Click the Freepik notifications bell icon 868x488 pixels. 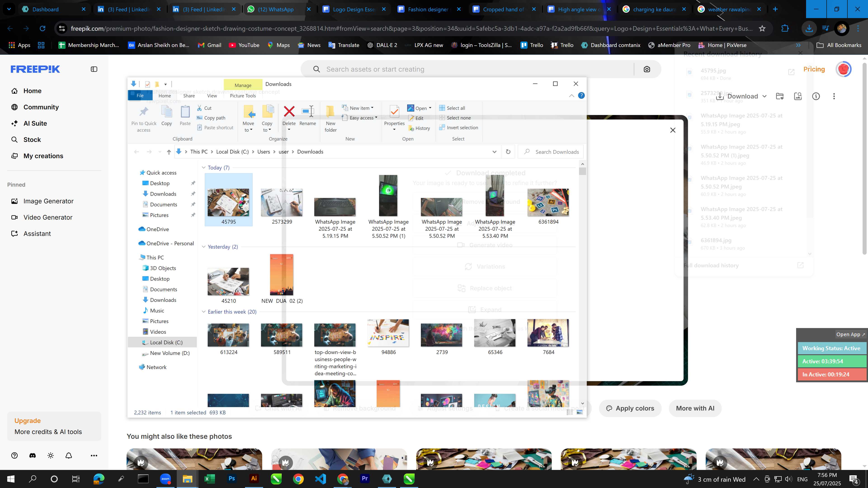click(x=69, y=456)
